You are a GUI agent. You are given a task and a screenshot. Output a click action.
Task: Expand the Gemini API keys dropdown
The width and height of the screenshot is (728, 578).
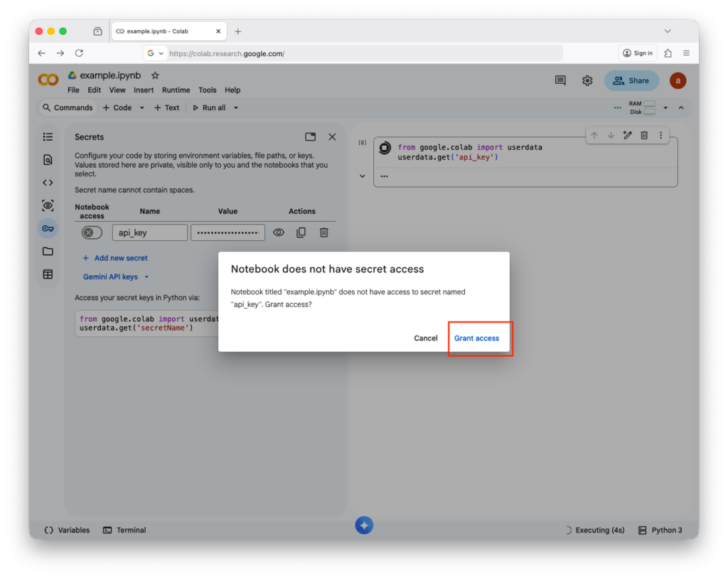[147, 277]
